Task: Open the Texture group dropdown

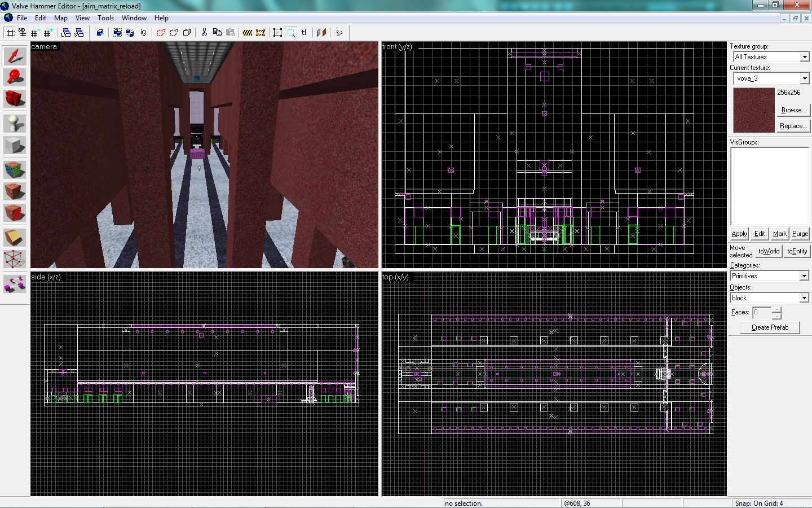Action: click(x=771, y=57)
